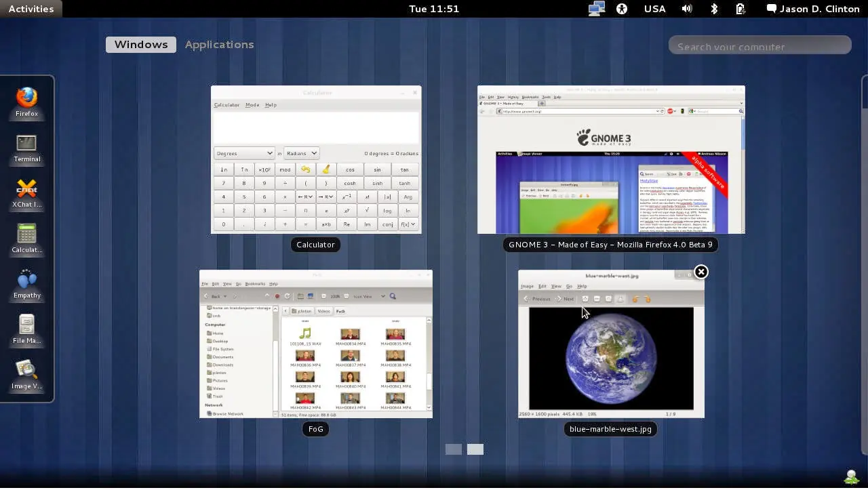Open the Back history arrow in FoG
The width and height of the screenshot is (868, 490).
point(226,296)
